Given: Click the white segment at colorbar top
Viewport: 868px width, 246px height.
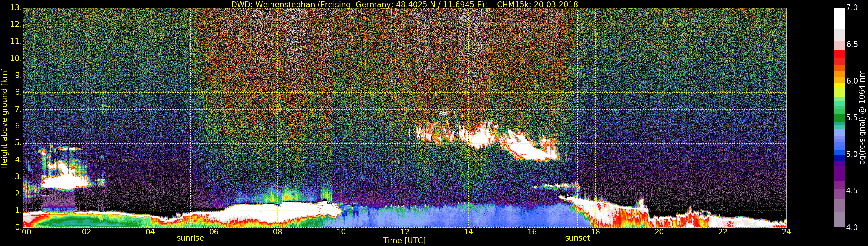Looking at the screenshot, I should click(839, 18).
